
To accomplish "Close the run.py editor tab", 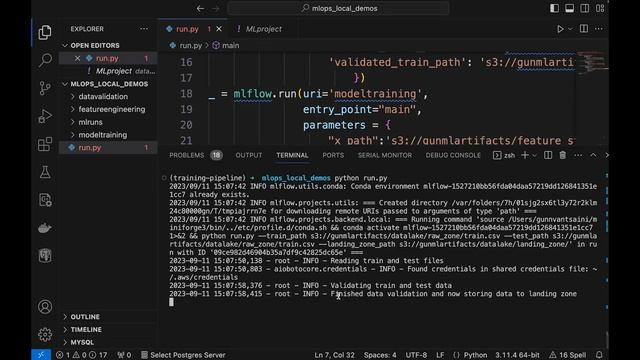I will pyautogui.click(x=219, y=29).
